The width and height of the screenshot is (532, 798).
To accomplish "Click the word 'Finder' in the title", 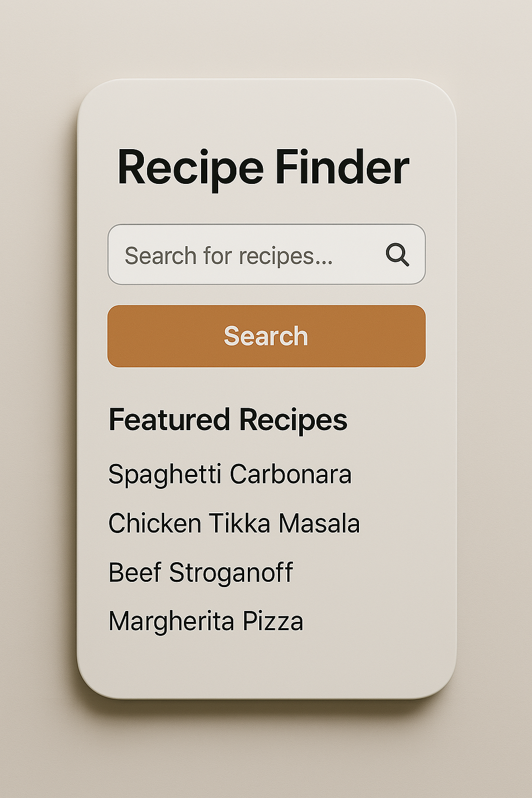I will pos(342,167).
